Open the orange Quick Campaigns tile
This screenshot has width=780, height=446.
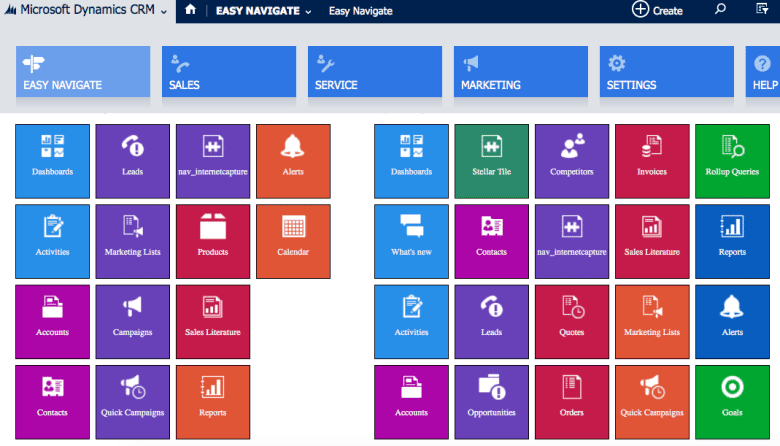[x=652, y=402]
